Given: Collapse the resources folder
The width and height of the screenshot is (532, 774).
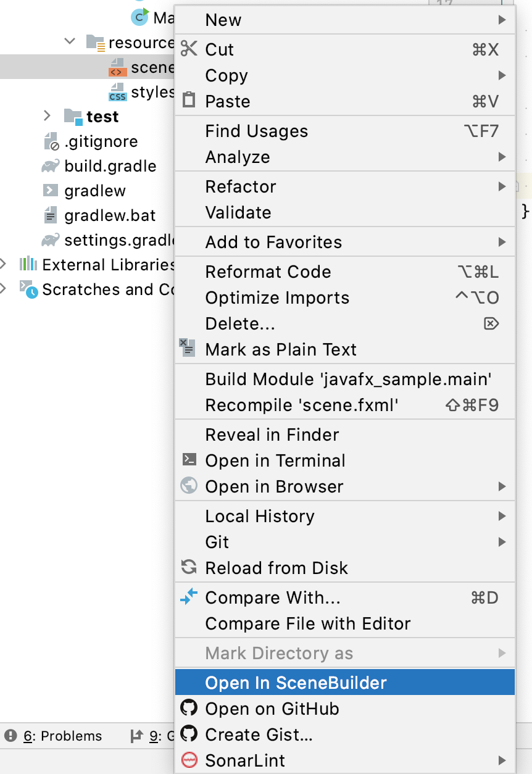Looking at the screenshot, I should coord(70,42).
